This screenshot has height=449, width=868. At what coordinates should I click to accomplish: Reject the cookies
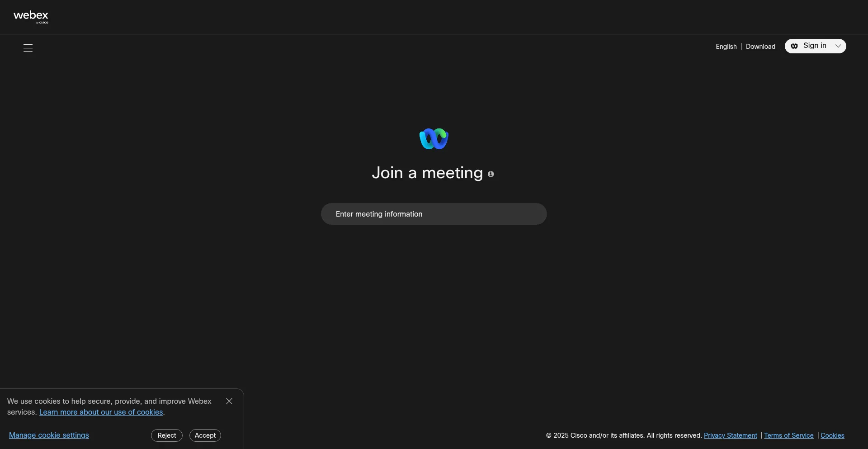click(x=166, y=435)
